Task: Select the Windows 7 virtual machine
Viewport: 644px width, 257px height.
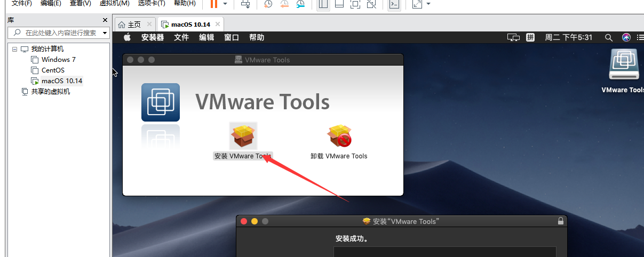Action: (x=59, y=60)
